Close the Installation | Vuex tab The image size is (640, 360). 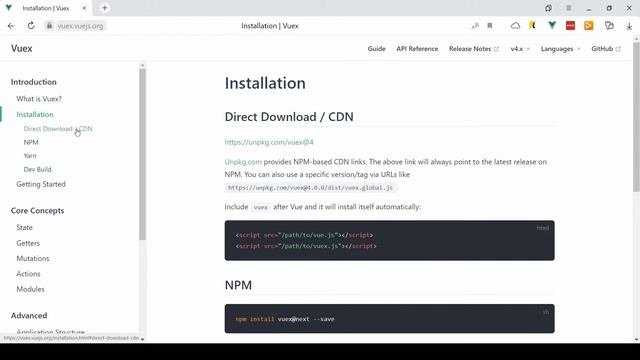84,8
